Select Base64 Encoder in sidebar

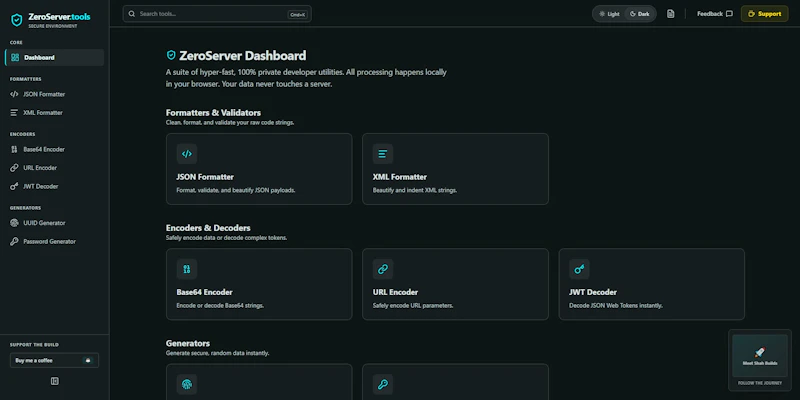click(55, 149)
